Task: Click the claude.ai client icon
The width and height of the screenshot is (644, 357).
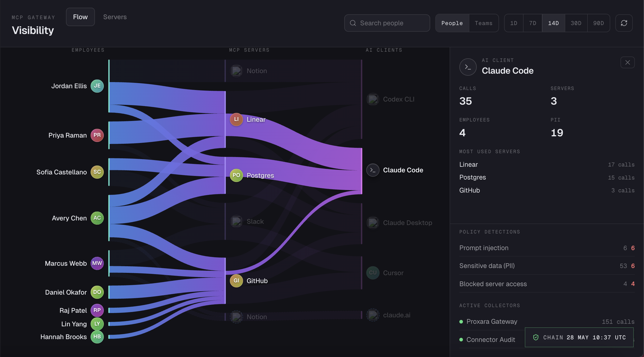Action: click(x=373, y=315)
